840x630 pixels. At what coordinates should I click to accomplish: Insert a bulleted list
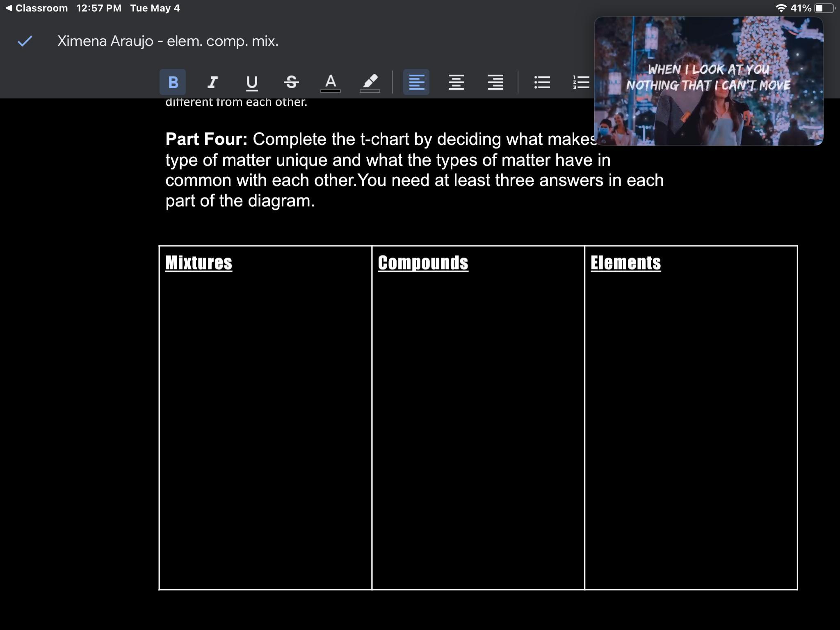(x=542, y=82)
